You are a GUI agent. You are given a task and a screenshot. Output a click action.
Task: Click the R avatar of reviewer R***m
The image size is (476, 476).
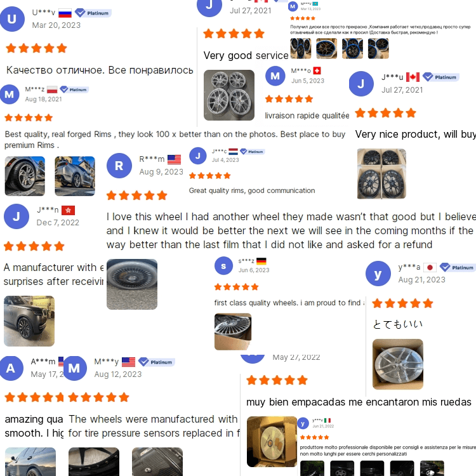click(x=119, y=166)
